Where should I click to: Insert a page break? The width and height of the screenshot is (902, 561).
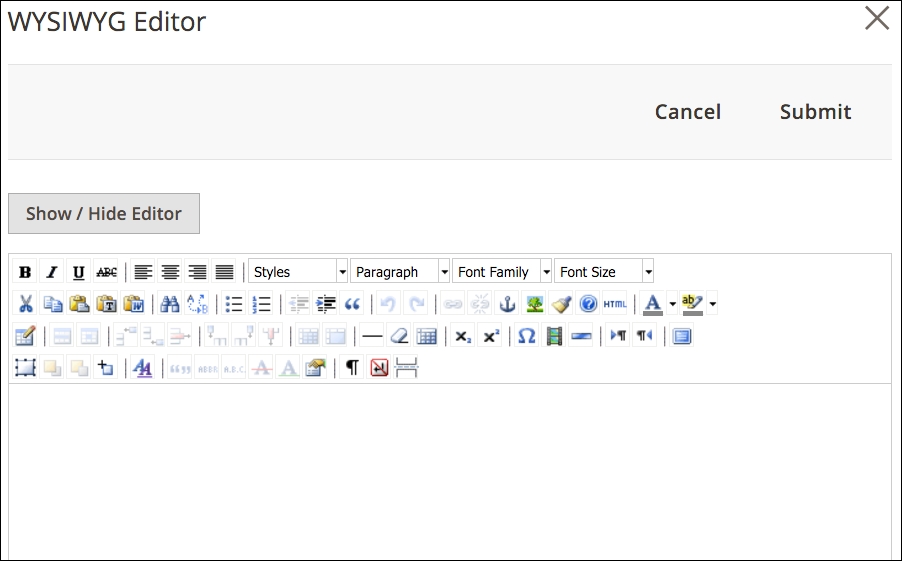click(x=406, y=368)
